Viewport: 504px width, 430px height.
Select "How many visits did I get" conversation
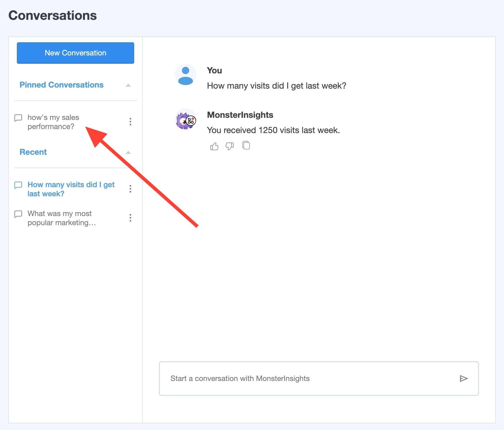point(71,189)
